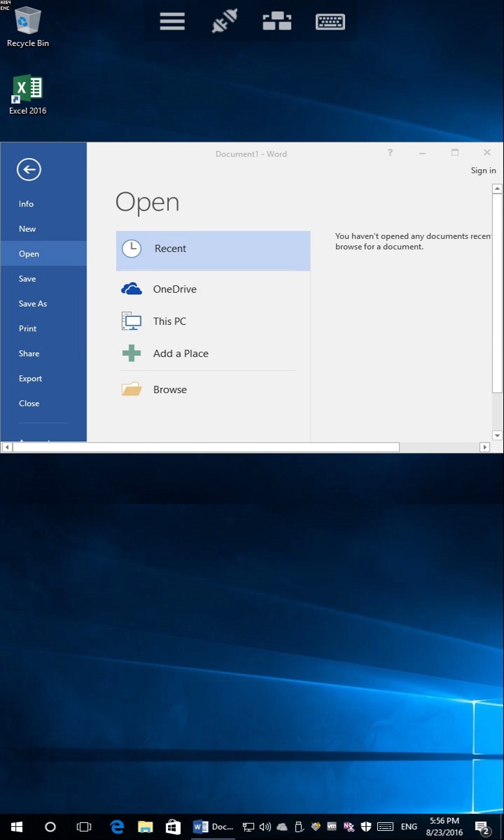This screenshot has height=840, width=504.
Task: Click the multi-monitor layout icon in top toolbar
Action: pyautogui.click(x=277, y=21)
